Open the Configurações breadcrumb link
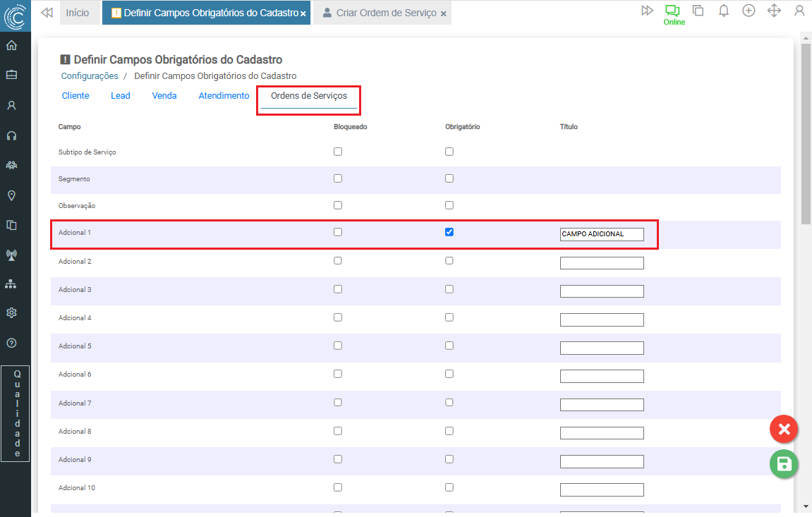 [90, 76]
